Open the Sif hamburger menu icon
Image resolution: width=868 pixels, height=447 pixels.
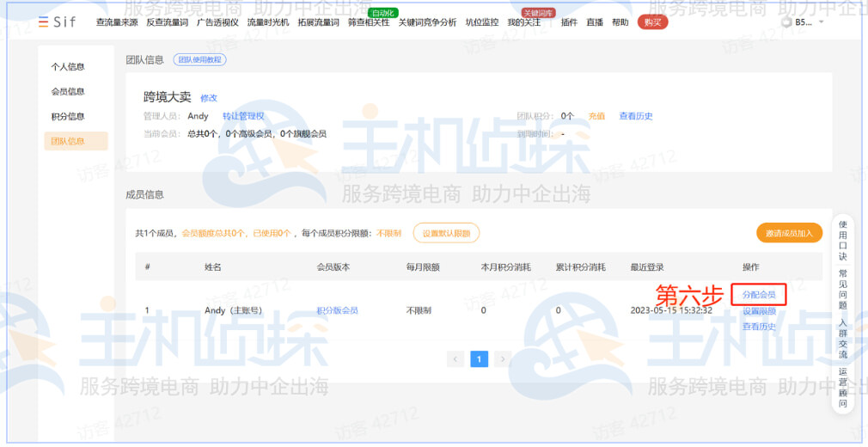tap(43, 22)
